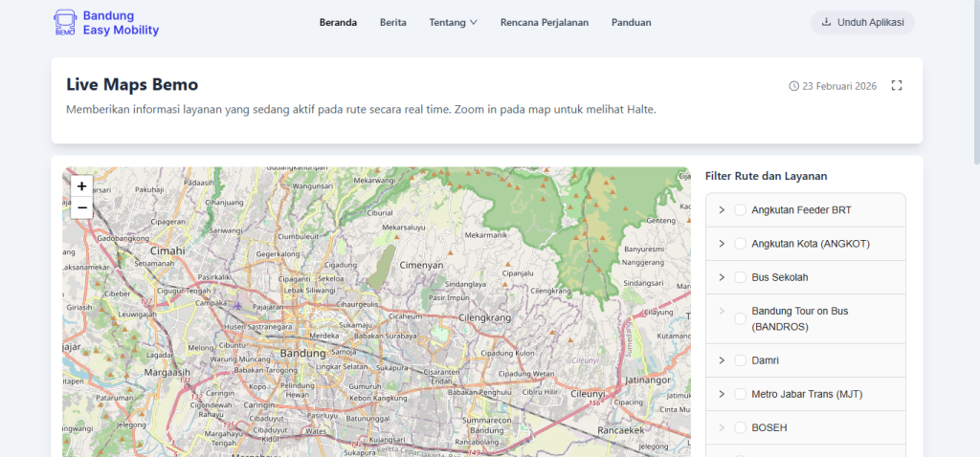Toggle the Bus Sekolah route filter

(x=740, y=277)
